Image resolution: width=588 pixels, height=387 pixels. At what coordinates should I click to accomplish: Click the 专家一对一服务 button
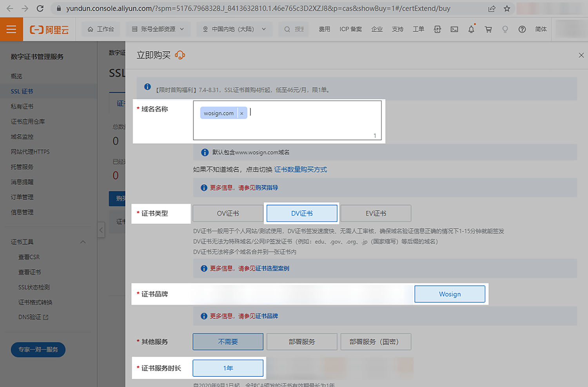pyautogui.click(x=38, y=350)
